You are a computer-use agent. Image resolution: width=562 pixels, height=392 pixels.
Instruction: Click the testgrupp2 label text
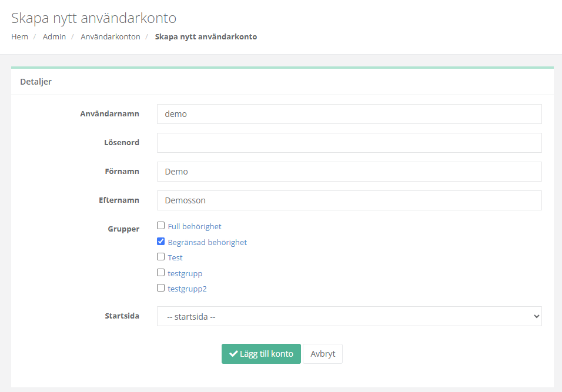(187, 289)
